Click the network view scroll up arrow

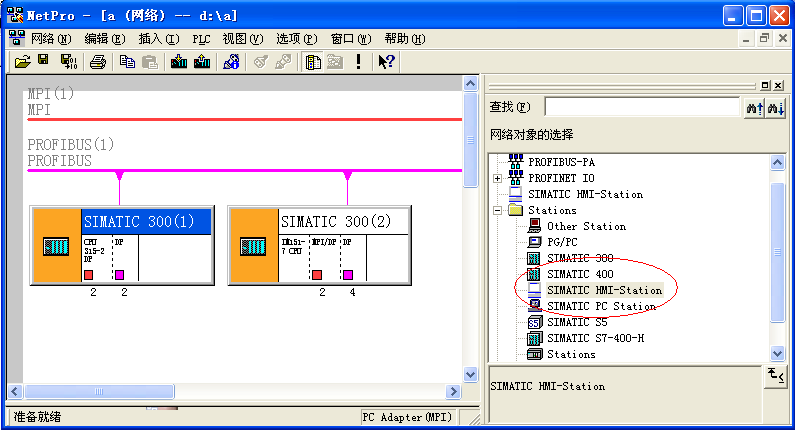tap(471, 84)
